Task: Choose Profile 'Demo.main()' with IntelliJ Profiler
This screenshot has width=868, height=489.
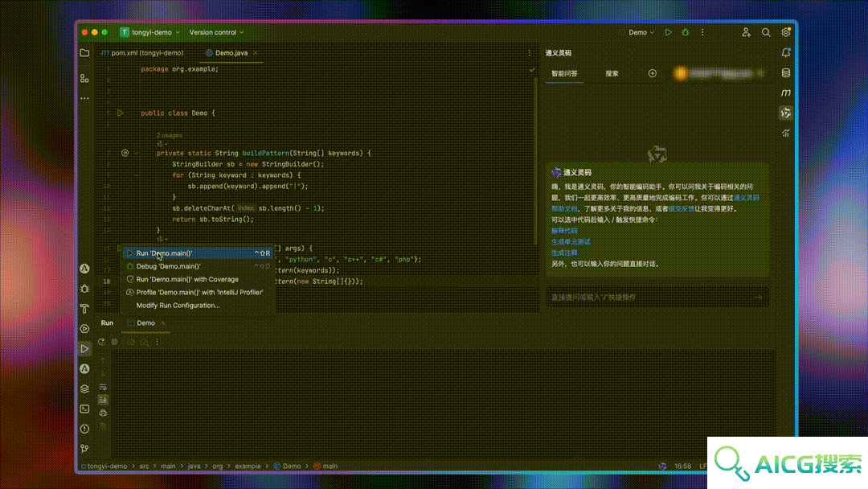Action: click(x=199, y=293)
